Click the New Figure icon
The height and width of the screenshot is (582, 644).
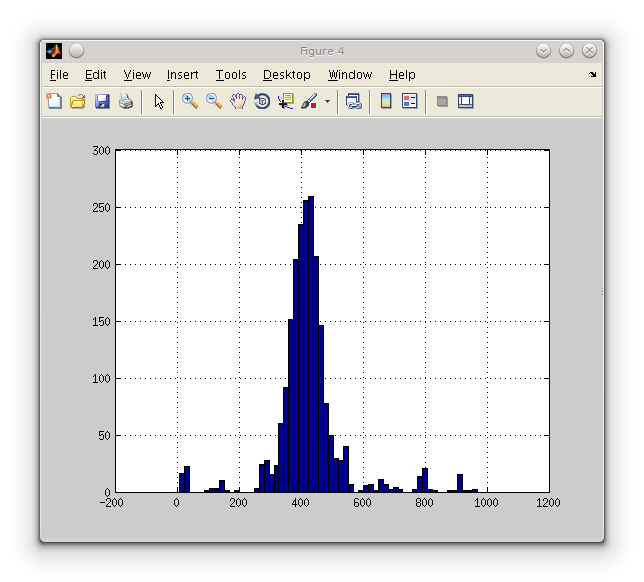54,101
